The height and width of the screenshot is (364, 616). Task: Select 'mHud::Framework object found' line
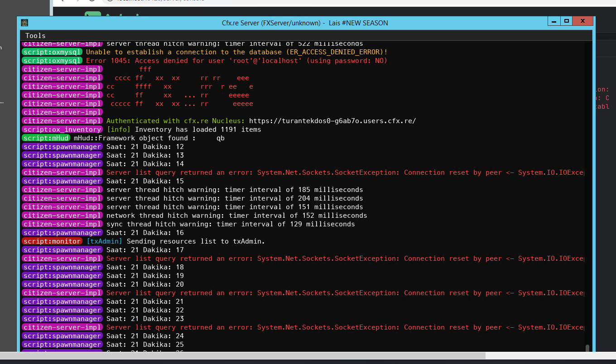click(x=149, y=138)
